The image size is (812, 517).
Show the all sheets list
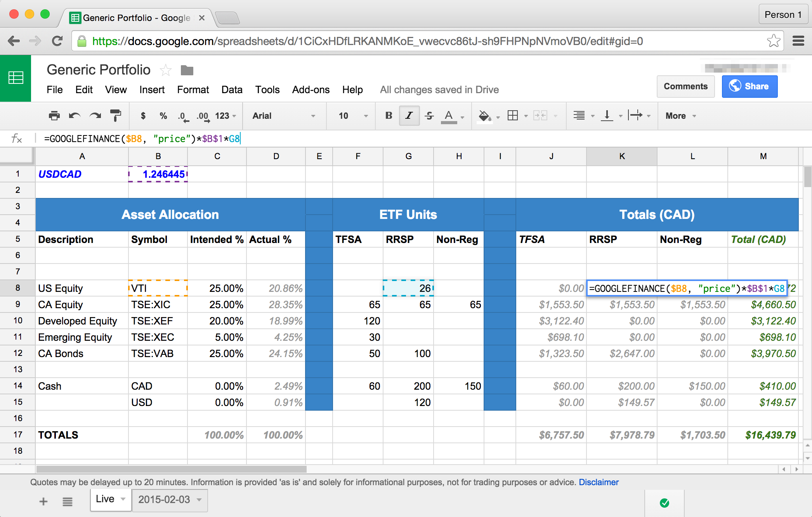click(x=68, y=501)
